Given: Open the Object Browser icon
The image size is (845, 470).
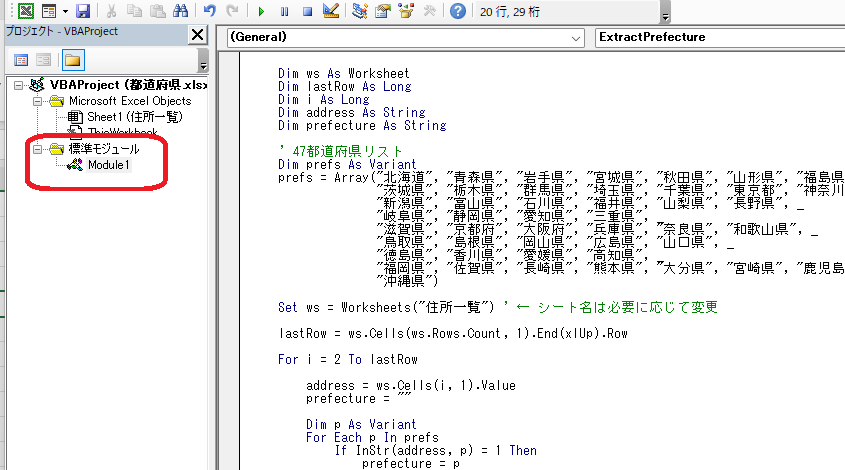Looking at the screenshot, I should (x=405, y=11).
